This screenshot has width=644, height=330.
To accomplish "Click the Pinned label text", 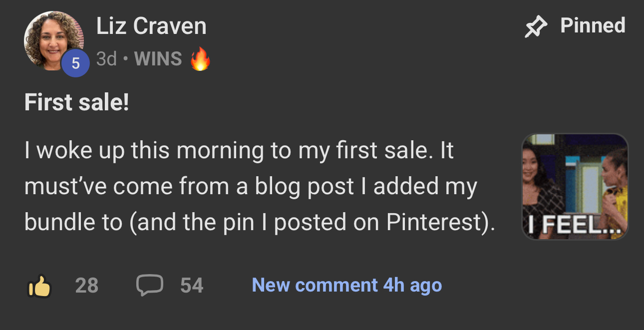I will coord(593,25).
